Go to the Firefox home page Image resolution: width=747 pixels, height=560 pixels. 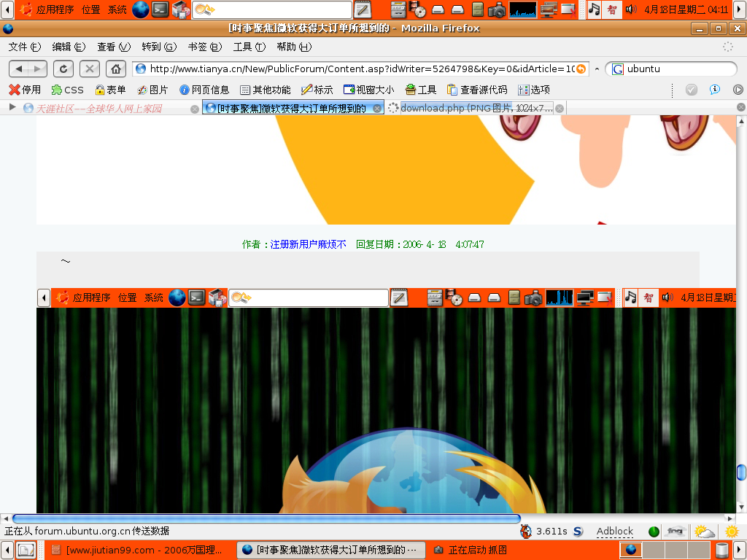(x=116, y=69)
